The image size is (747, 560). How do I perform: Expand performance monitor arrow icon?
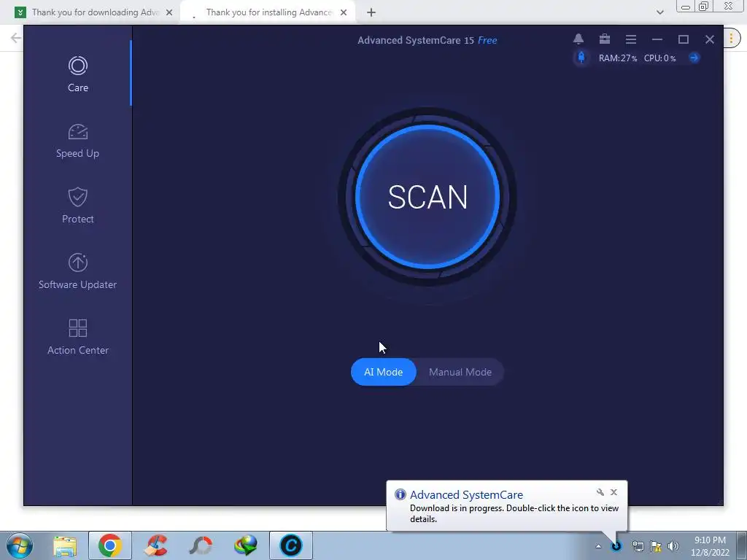click(694, 58)
